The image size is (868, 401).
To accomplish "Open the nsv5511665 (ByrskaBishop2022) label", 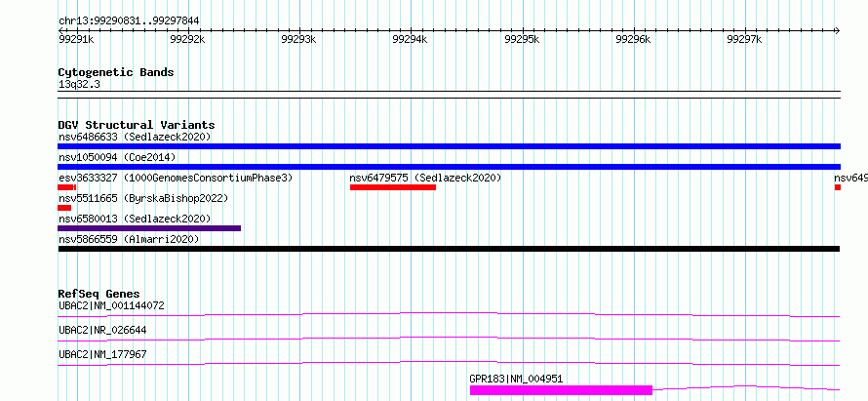I will (143, 198).
